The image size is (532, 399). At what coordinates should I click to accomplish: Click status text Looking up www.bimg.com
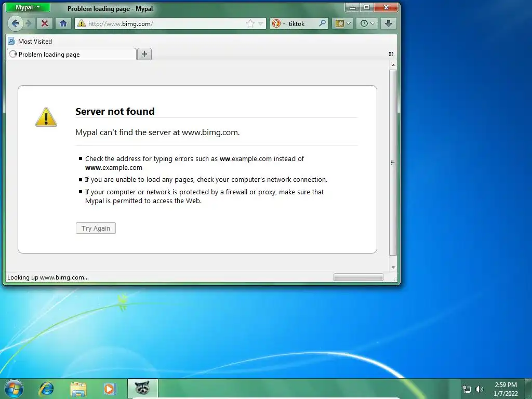[48, 277]
